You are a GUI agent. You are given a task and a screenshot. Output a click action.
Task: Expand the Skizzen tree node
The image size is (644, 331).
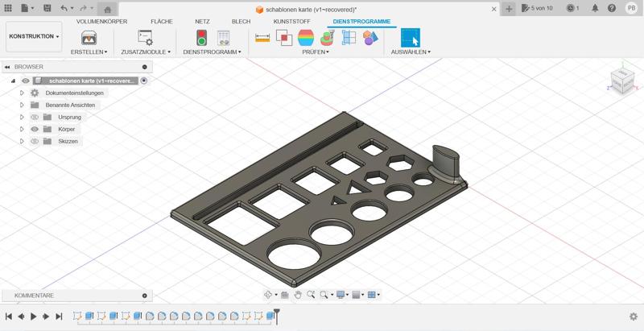point(23,141)
